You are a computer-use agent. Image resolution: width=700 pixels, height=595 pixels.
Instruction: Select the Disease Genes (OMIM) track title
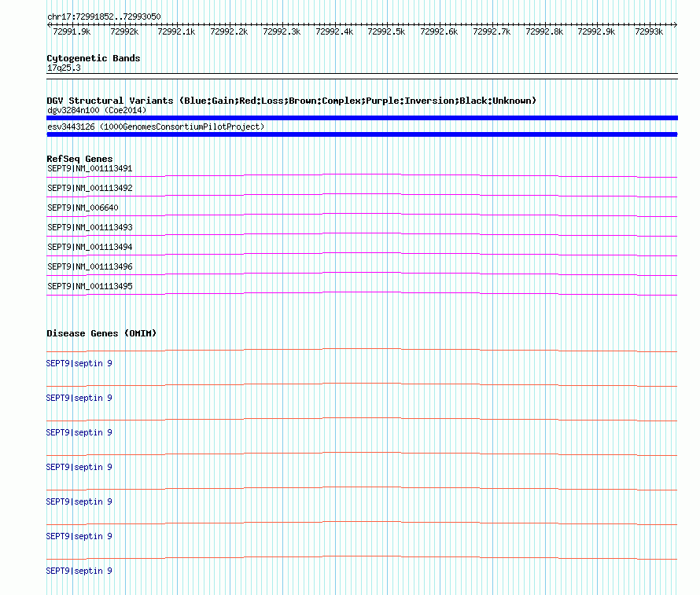tap(101, 333)
